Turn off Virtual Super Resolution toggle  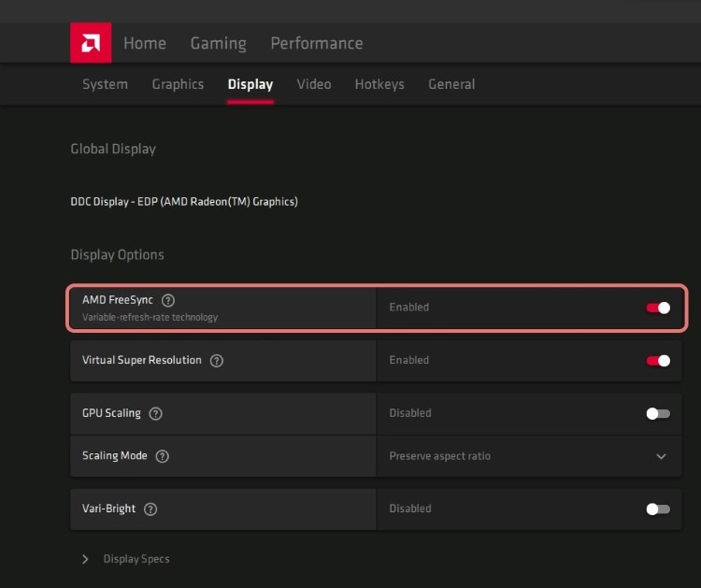click(658, 361)
